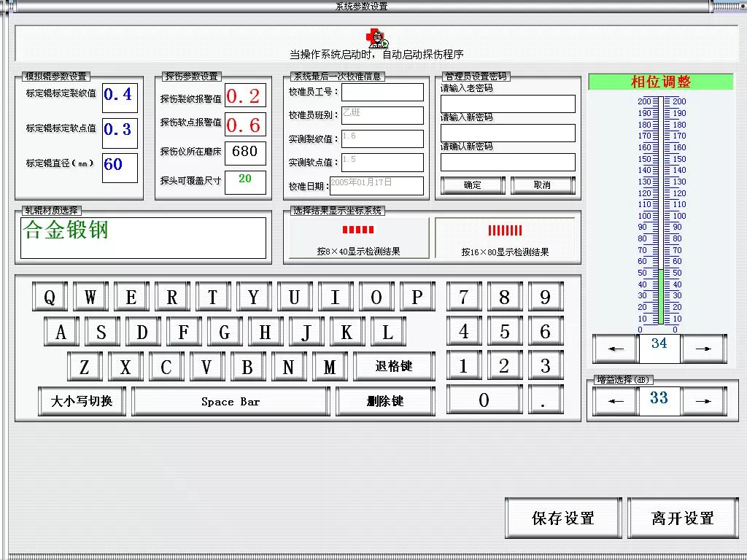The height and width of the screenshot is (560, 747).
Task: Select the crack alarm value field 0.2
Action: tap(245, 96)
